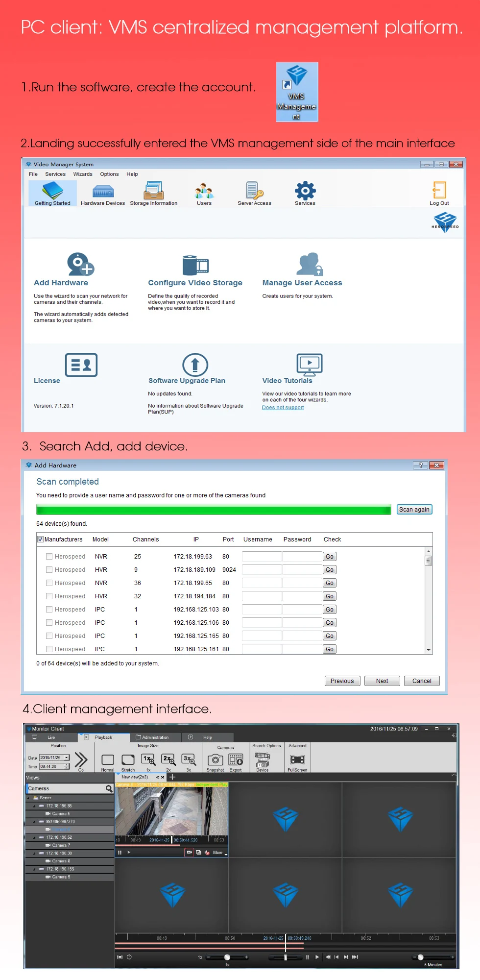Select 2x zoom image size
The height and width of the screenshot is (980, 480).
(168, 760)
